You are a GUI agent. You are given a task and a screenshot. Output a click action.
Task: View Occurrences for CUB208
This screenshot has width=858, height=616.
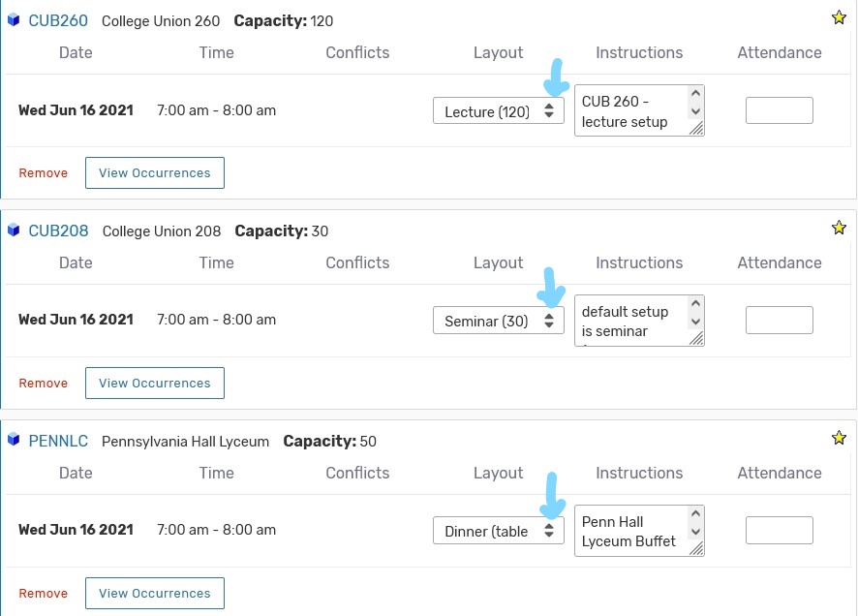(155, 383)
